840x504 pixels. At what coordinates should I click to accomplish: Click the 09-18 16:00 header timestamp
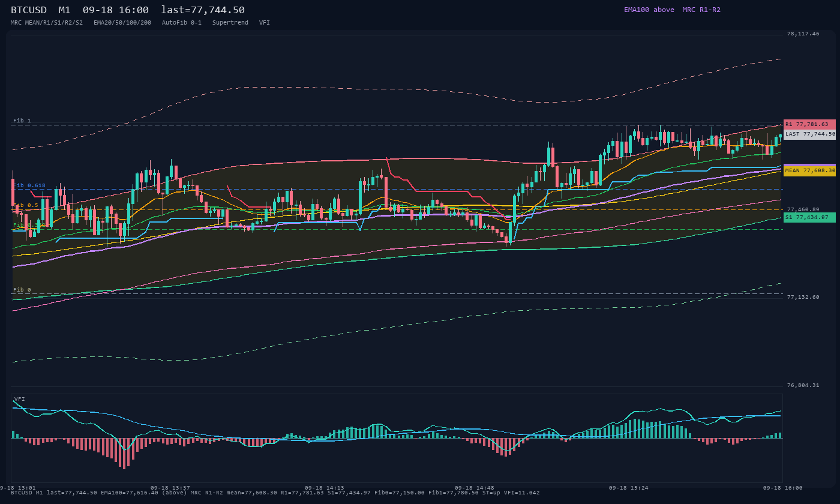click(x=116, y=10)
